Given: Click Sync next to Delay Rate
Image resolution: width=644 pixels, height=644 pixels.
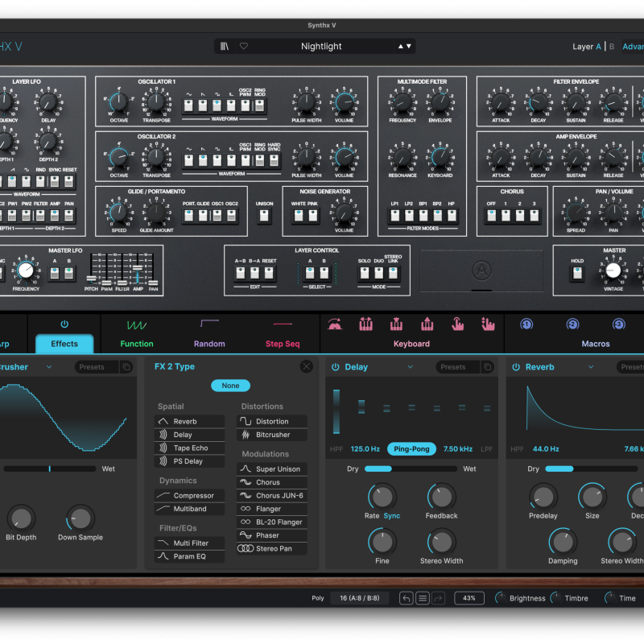Looking at the screenshot, I should 392,516.
